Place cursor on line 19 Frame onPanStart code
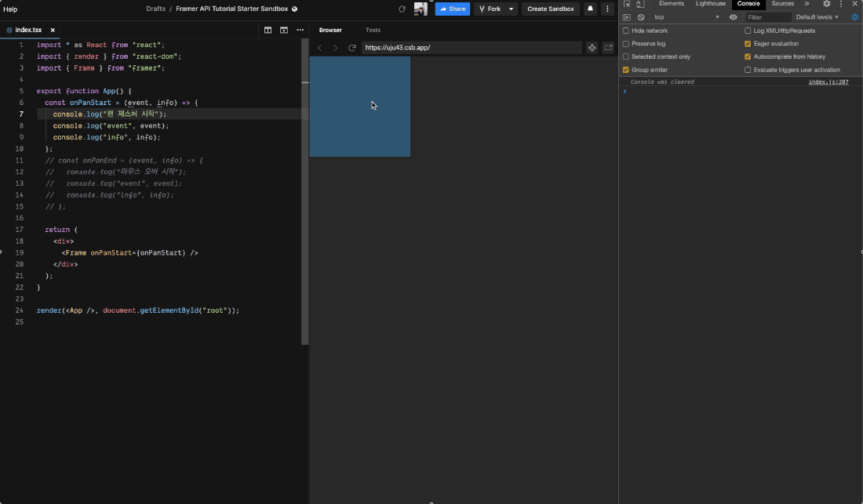 click(x=130, y=253)
